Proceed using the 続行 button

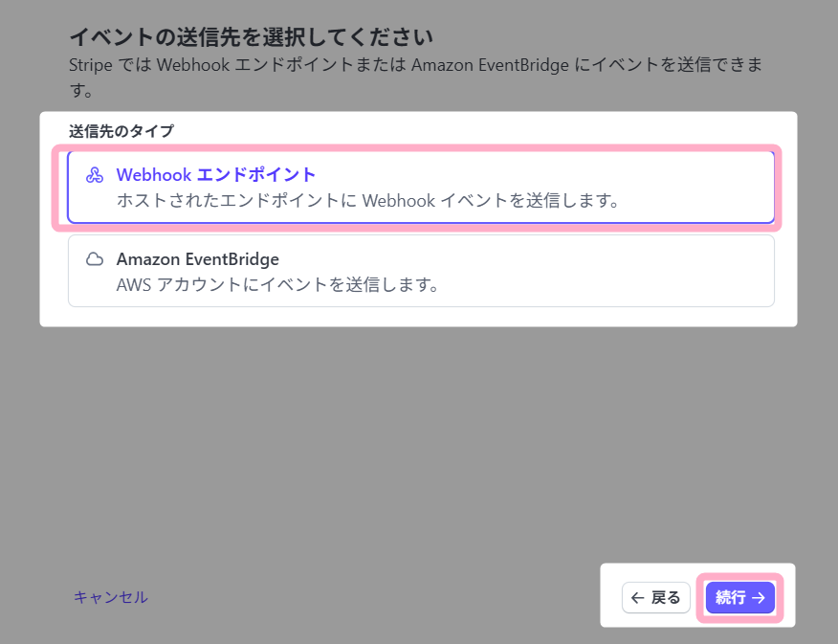click(x=739, y=598)
